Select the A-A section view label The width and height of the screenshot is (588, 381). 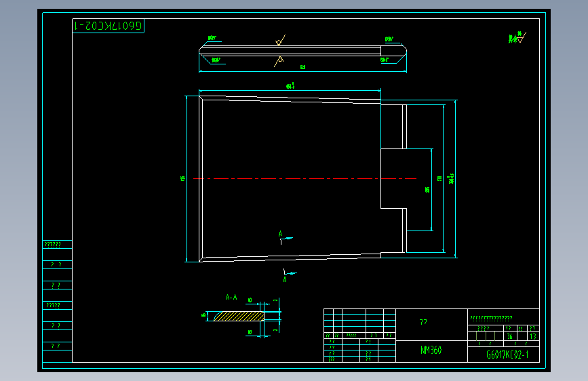(x=231, y=298)
